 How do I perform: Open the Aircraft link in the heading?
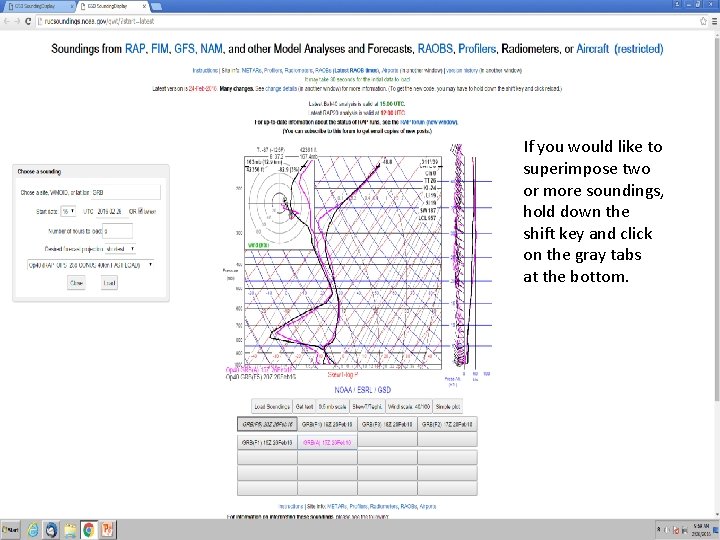pos(592,49)
